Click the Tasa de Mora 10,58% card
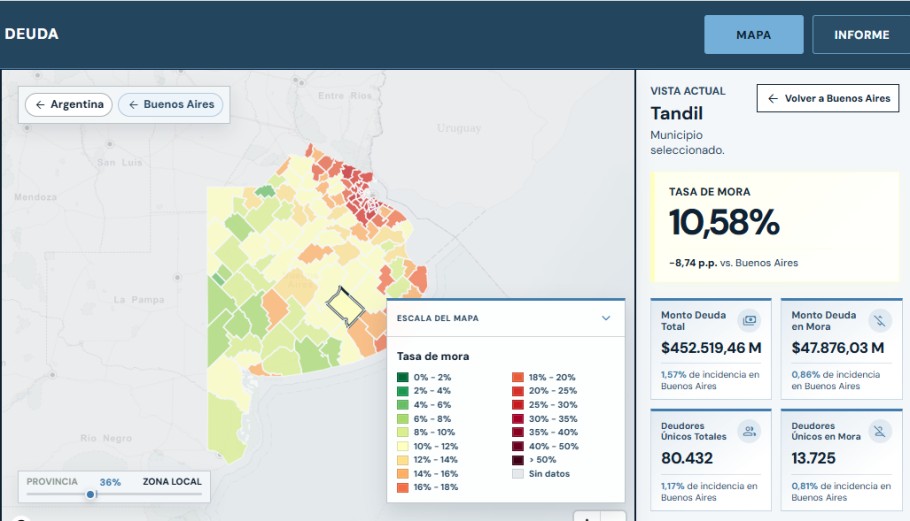The width and height of the screenshot is (910, 521). tap(775, 227)
